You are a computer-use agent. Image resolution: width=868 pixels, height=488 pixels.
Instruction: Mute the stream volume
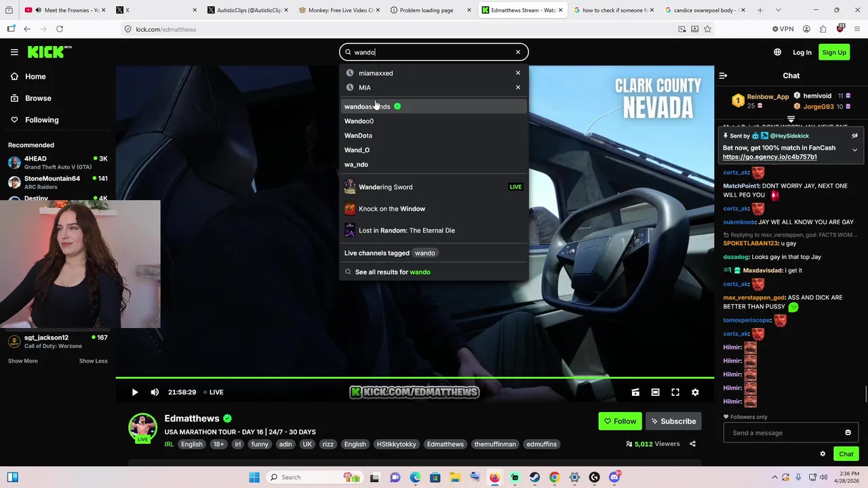[x=155, y=392]
